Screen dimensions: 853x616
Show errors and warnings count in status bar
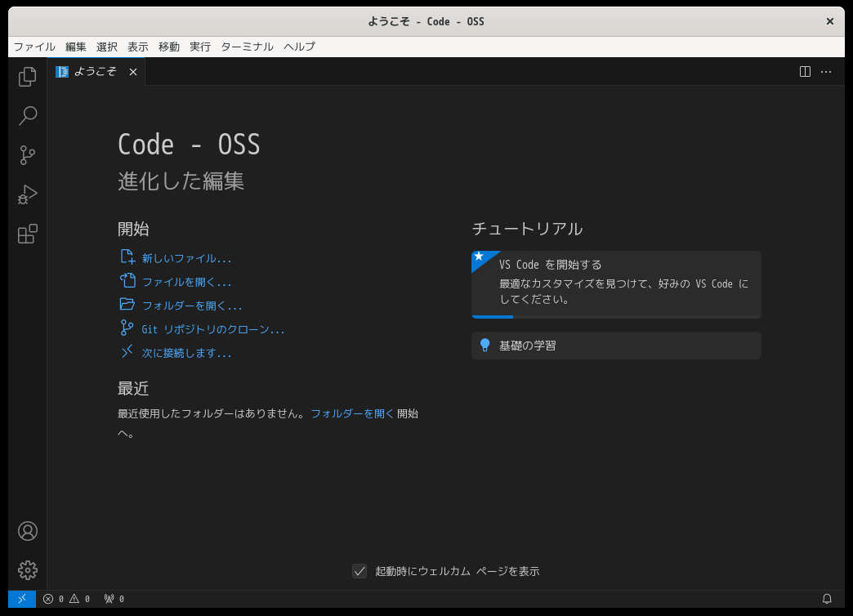(x=66, y=599)
